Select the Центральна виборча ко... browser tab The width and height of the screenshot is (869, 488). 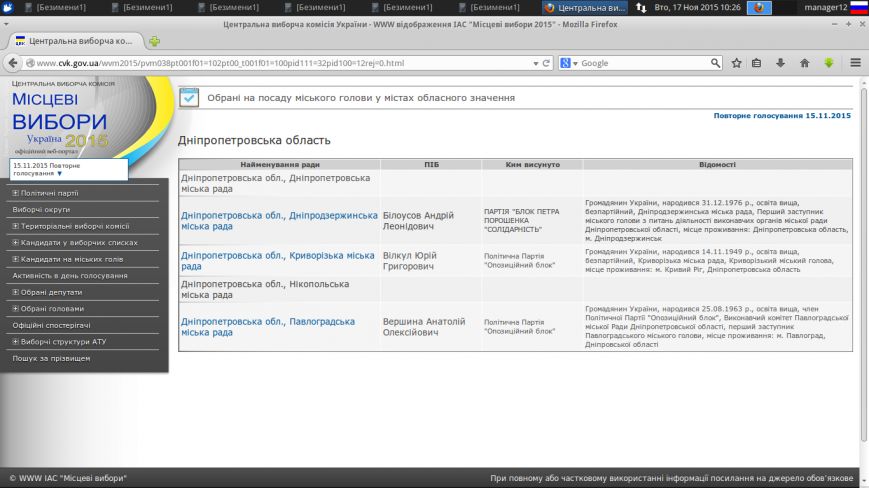(76, 41)
